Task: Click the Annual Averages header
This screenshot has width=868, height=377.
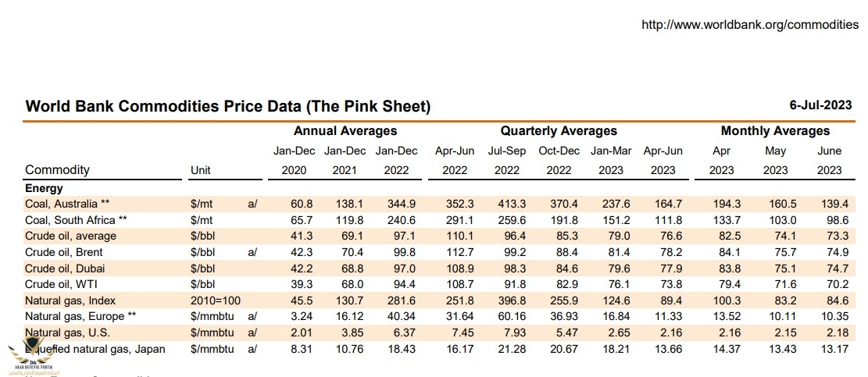Action: click(345, 131)
